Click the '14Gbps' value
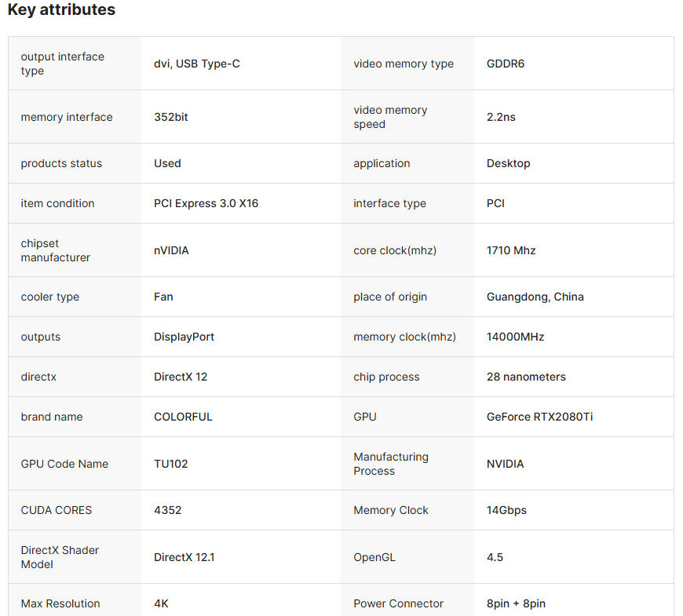Viewport: 683px width, 616px height. click(x=506, y=510)
